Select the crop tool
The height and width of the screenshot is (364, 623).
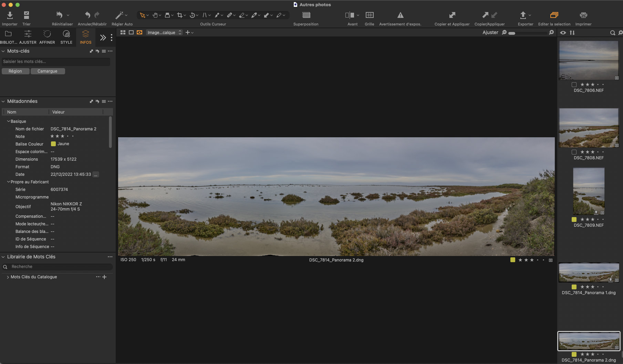coord(179,15)
